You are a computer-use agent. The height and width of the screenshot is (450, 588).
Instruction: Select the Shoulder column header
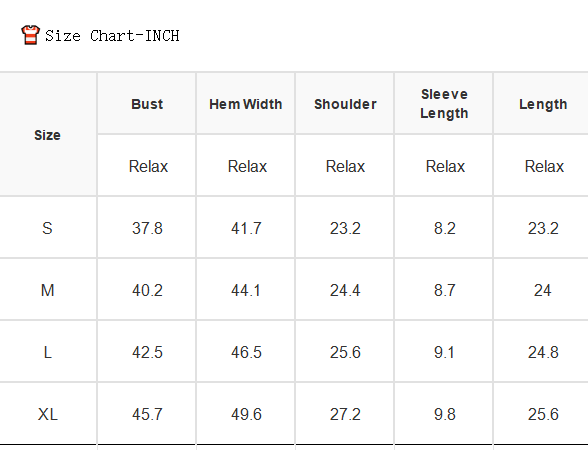click(x=345, y=104)
